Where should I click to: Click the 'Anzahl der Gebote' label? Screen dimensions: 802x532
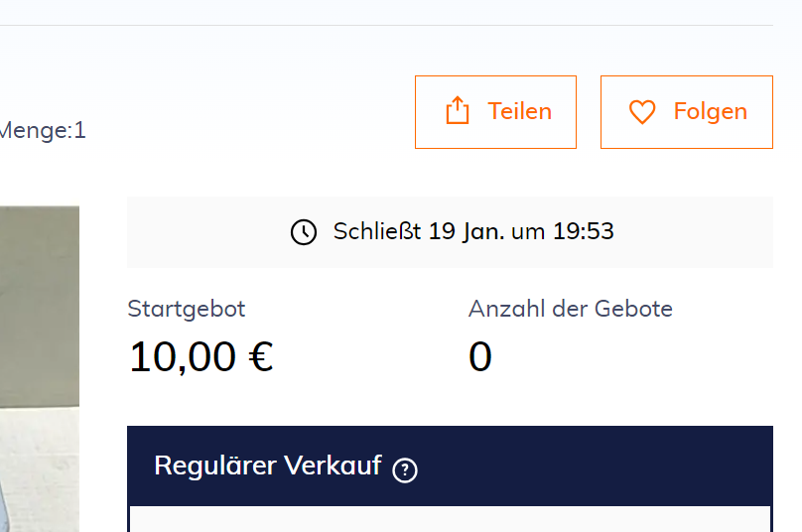[571, 309]
